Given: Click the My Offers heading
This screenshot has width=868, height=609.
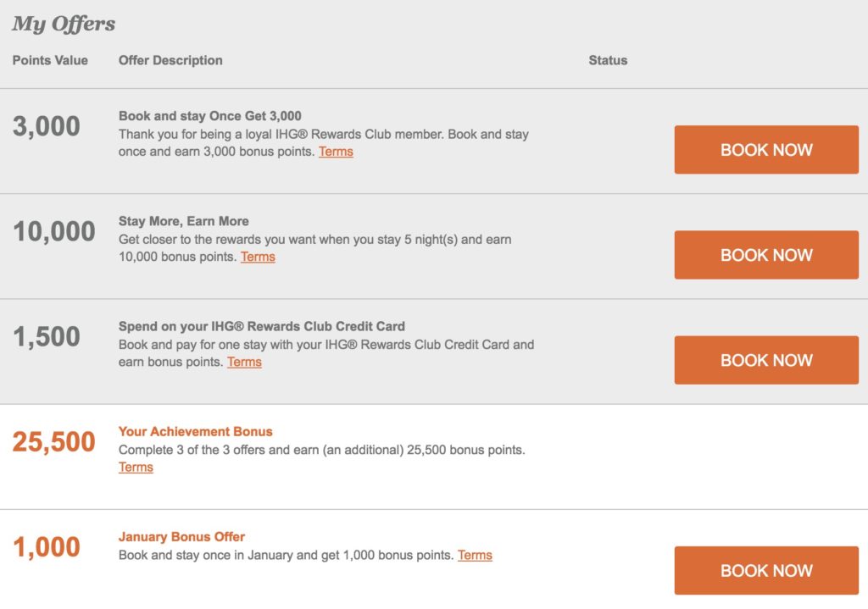Looking at the screenshot, I should coord(64,24).
